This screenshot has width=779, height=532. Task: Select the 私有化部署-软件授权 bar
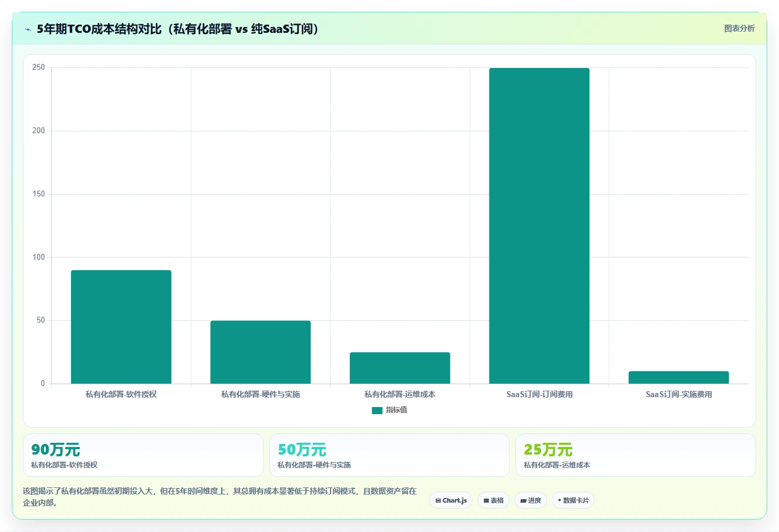(121, 327)
